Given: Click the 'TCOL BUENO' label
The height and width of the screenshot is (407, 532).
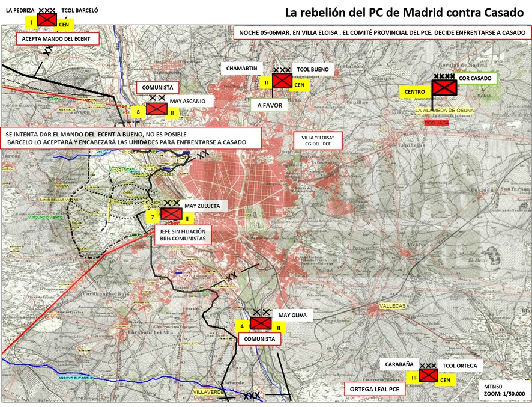Looking at the screenshot, I should tap(313, 69).
